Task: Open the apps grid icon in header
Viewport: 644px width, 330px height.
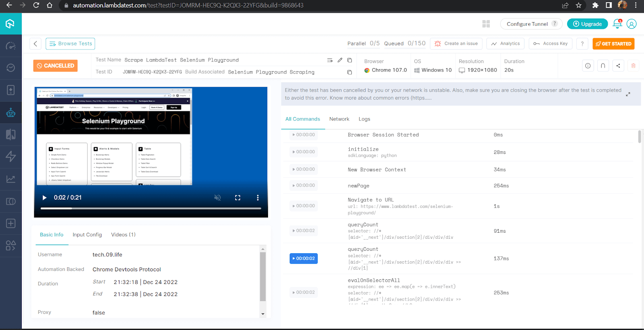Action: pyautogui.click(x=486, y=24)
